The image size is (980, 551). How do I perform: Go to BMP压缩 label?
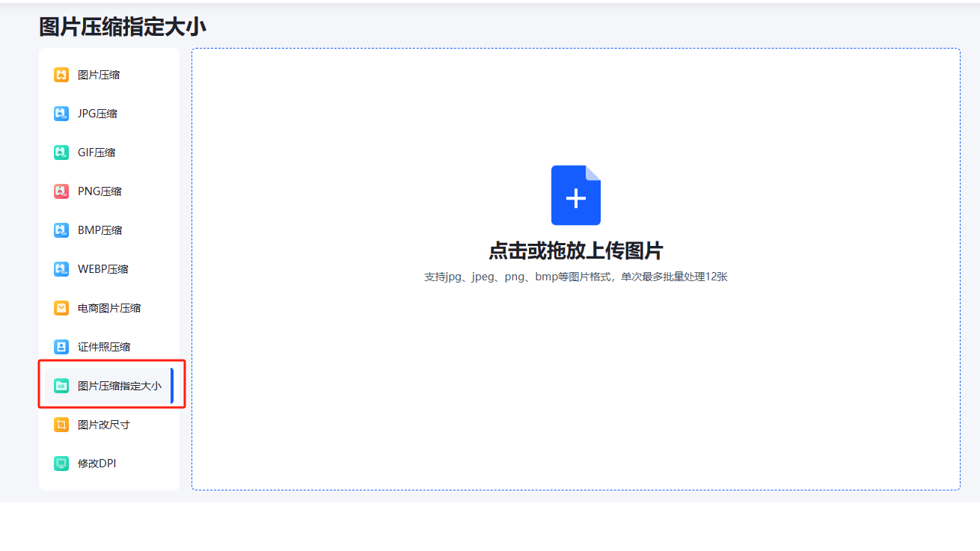click(100, 230)
